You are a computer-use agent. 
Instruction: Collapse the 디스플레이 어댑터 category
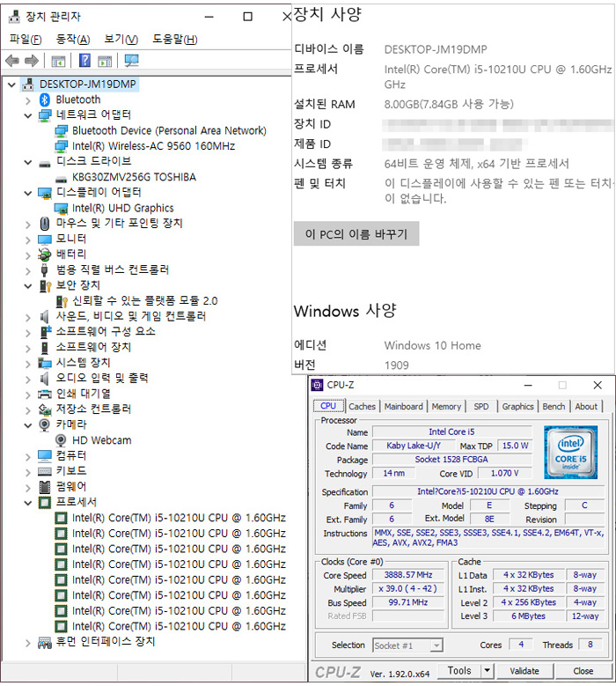(x=28, y=193)
